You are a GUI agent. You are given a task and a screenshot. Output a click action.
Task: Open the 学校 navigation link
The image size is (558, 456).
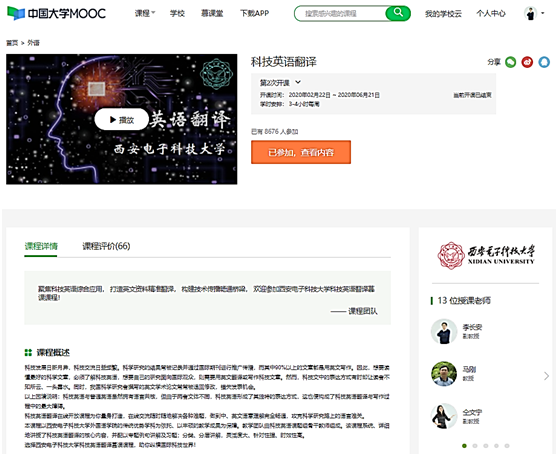(177, 14)
